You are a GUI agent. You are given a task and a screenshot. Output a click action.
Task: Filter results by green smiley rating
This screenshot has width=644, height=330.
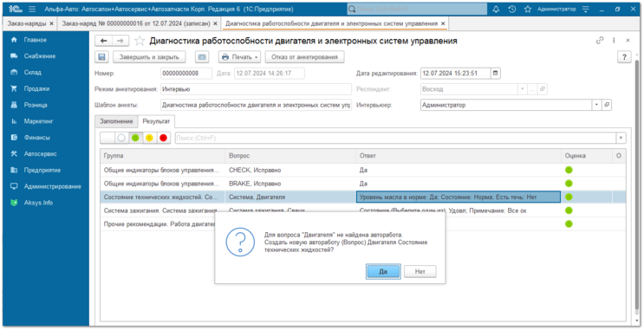point(135,139)
